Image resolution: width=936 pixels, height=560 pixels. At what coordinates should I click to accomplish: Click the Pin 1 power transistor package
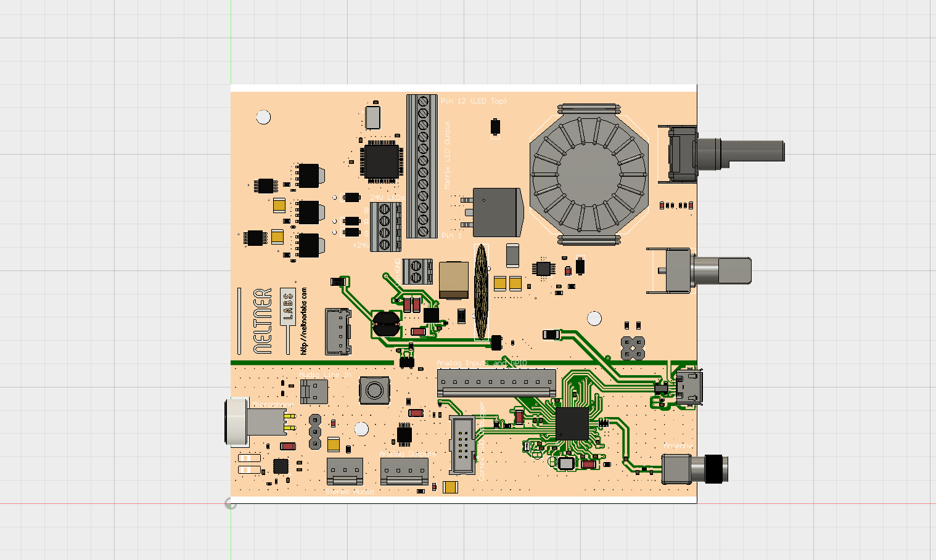[496, 213]
